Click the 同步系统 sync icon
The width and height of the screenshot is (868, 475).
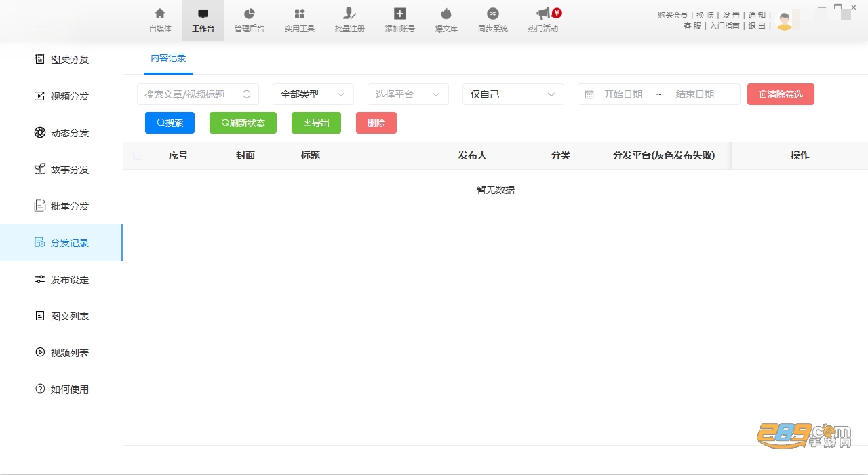tap(493, 14)
